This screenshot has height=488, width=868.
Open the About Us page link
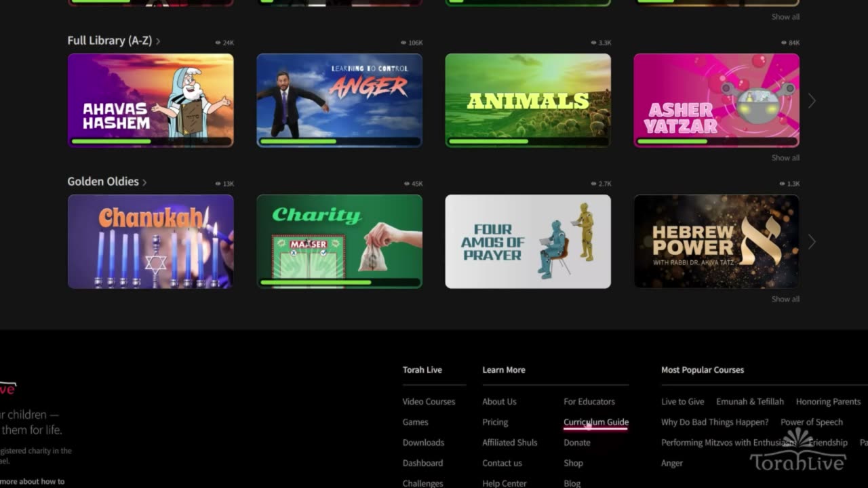[x=499, y=401]
